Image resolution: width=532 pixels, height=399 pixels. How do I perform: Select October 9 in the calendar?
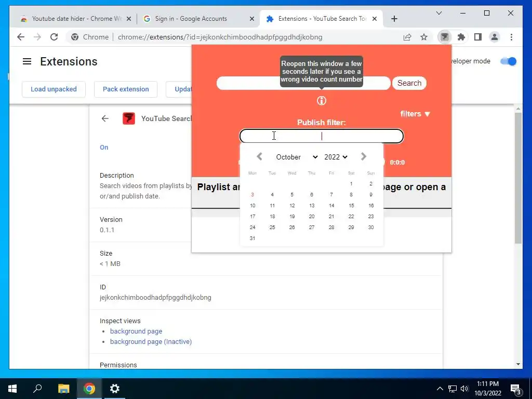coord(371,195)
